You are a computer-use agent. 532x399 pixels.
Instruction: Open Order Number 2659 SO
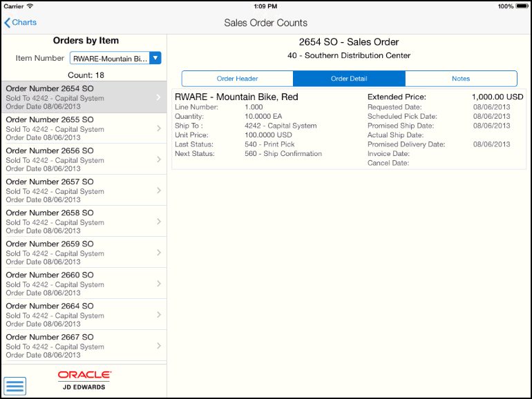click(x=84, y=253)
